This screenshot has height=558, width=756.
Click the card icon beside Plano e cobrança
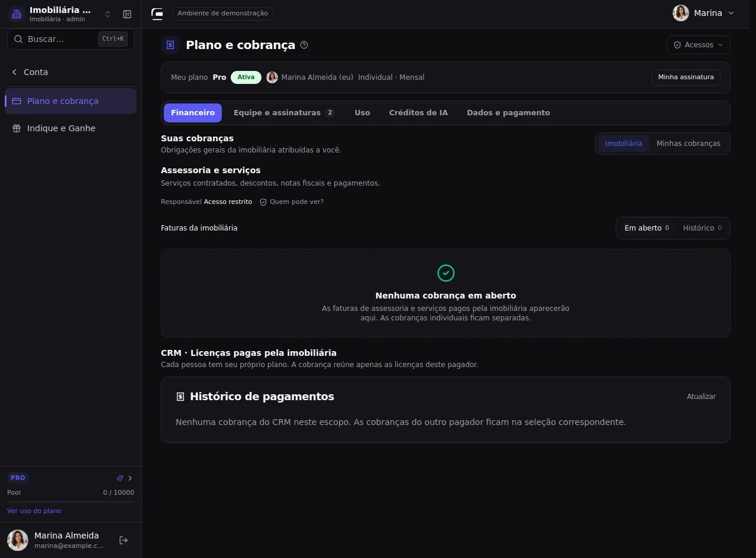[17, 101]
